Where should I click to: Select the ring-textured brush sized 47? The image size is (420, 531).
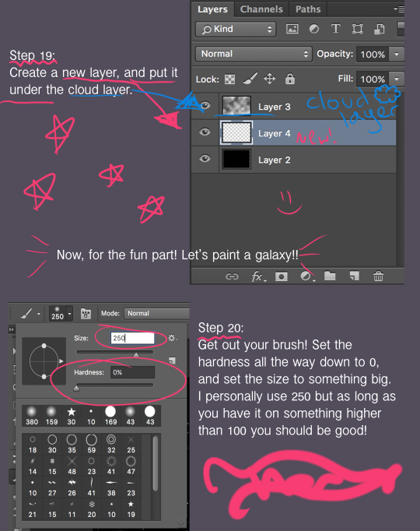[131, 466]
